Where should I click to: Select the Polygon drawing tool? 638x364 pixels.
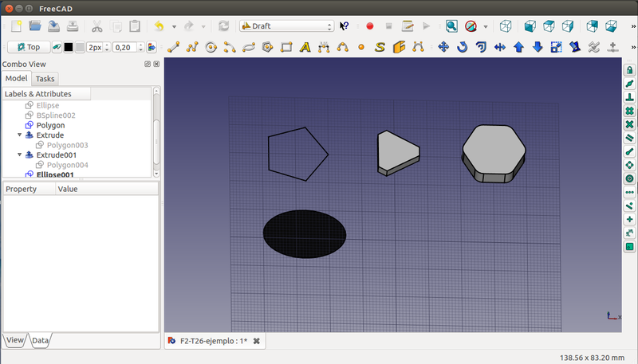pyautogui.click(x=267, y=47)
